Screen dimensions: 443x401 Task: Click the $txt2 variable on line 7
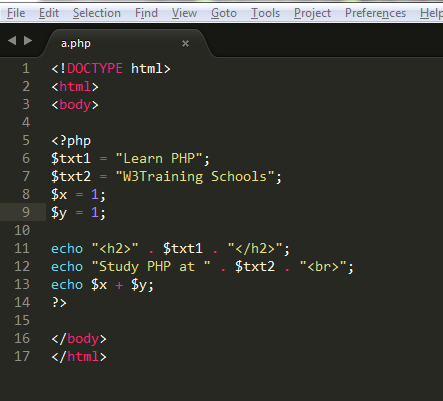click(x=71, y=177)
